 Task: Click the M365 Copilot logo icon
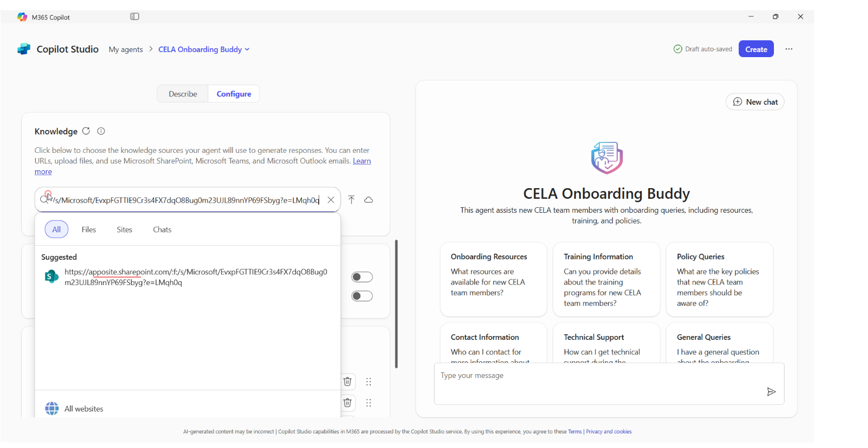pos(22,17)
